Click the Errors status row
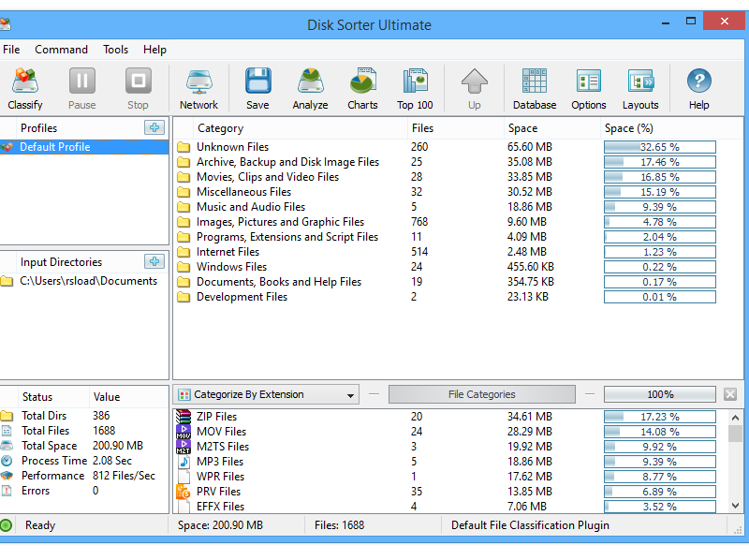Image resolution: width=749 pixels, height=560 pixels. point(84,491)
